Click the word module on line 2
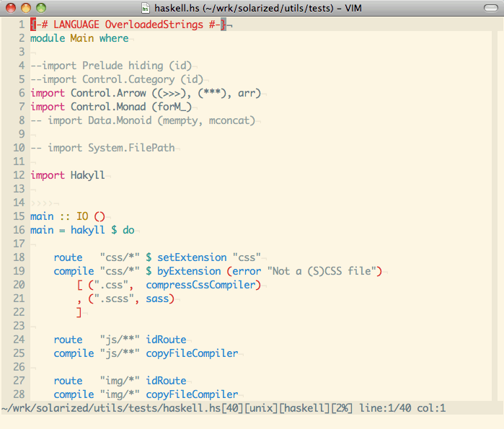 tap(48, 38)
